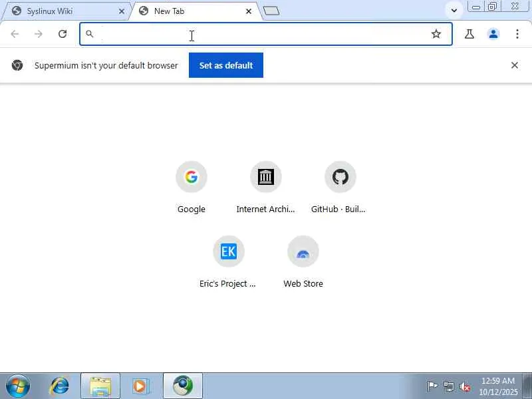The image size is (532, 399).
Task: Go forward with the forward arrow
Action: coord(39,34)
